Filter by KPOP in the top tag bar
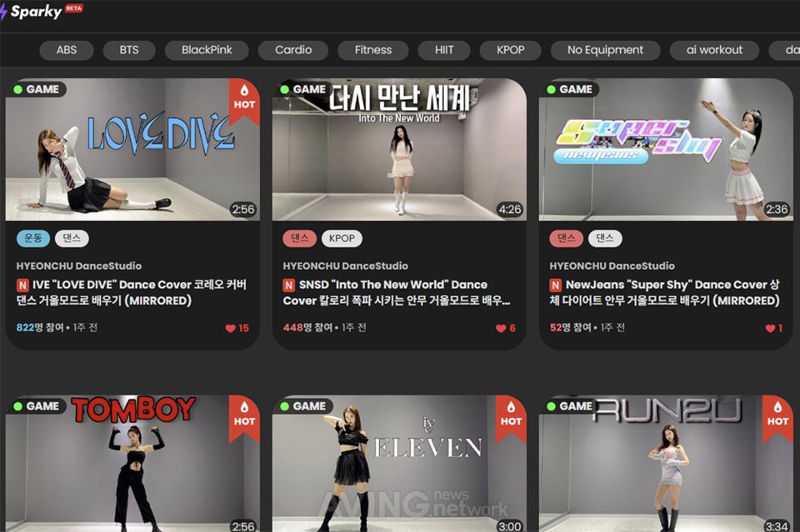This screenshot has width=800, height=532. point(510,50)
